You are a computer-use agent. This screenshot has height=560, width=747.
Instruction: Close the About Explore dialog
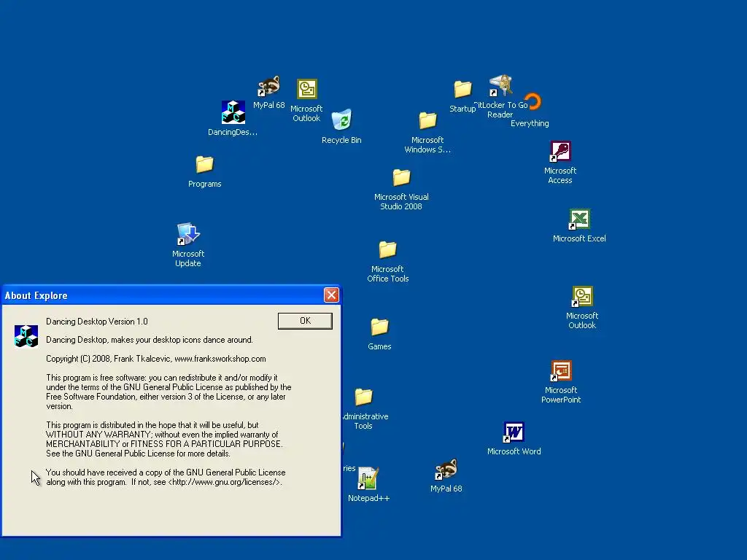pyautogui.click(x=331, y=295)
